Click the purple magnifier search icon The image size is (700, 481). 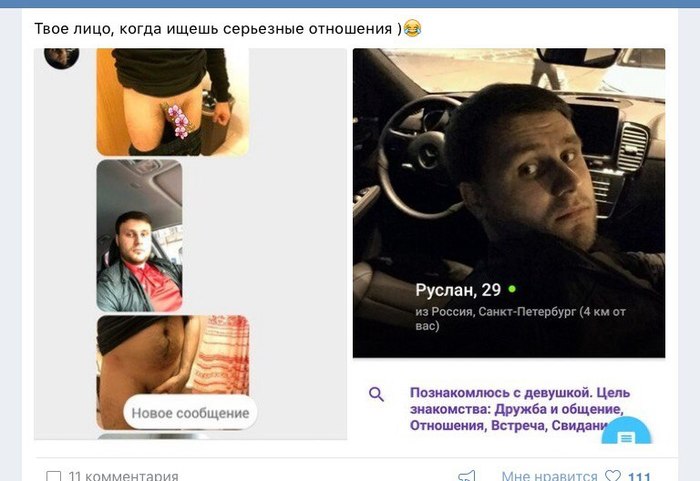point(376,394)
